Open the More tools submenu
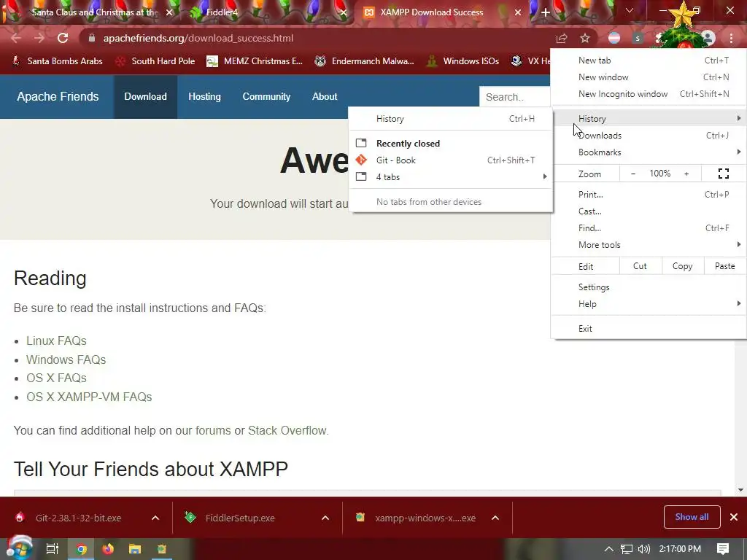This screenshot has width=747, height=560. coord(649,245)
